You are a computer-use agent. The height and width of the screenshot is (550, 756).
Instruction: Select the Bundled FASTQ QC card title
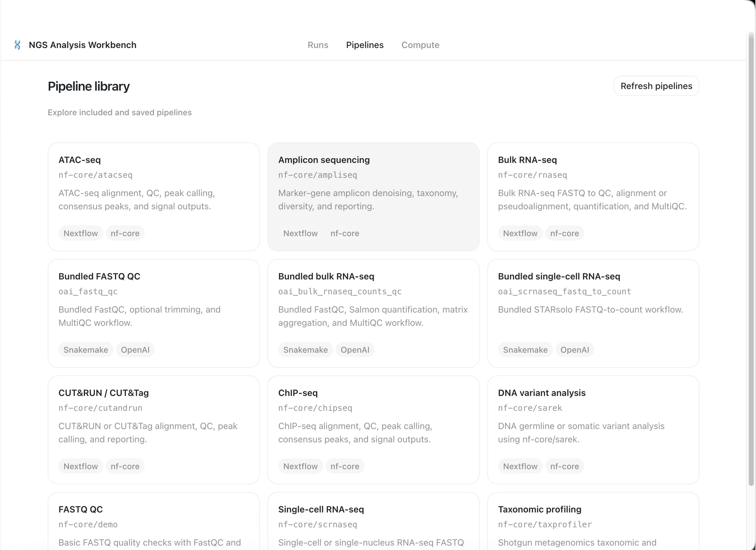point(99,276)
